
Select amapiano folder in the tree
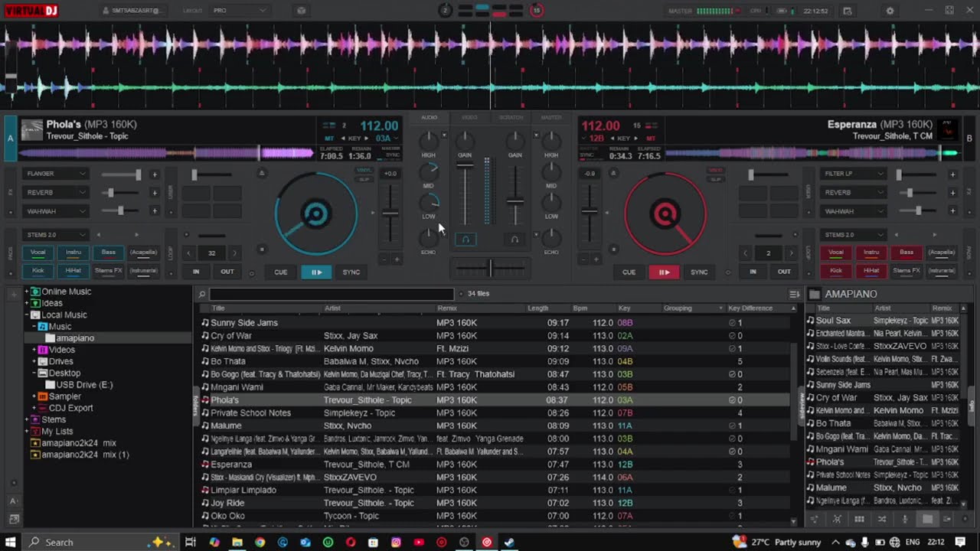[x=75, y=338]
